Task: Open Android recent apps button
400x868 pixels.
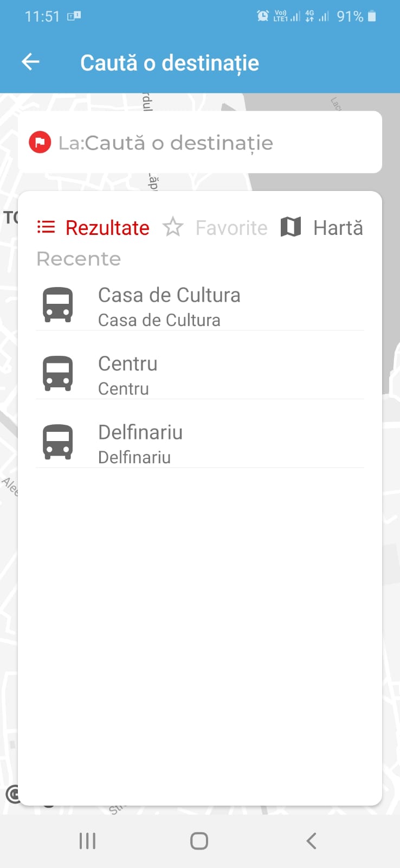Action: pos(87,841)
